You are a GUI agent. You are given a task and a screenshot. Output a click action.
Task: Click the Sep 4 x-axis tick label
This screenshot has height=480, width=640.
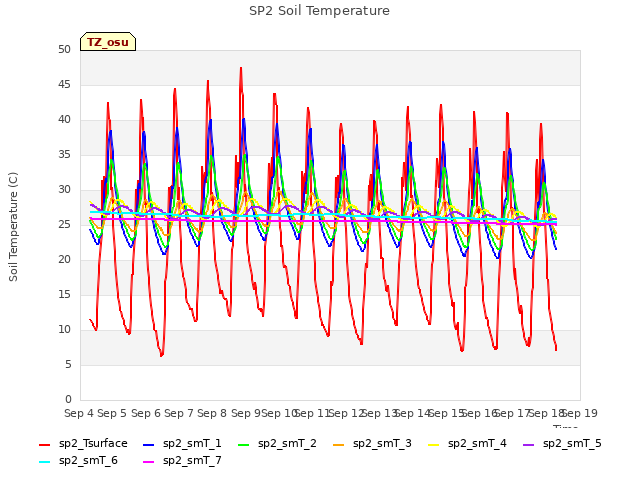point(79,413)
